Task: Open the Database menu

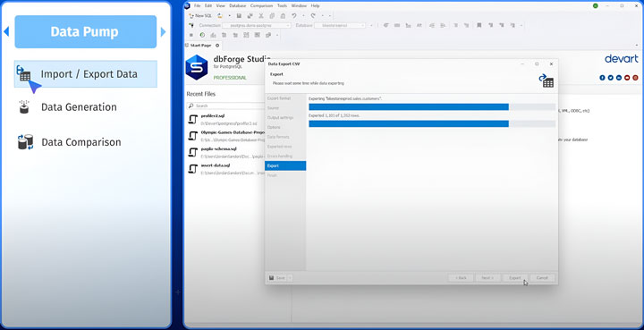Action: tap(237, 5)
